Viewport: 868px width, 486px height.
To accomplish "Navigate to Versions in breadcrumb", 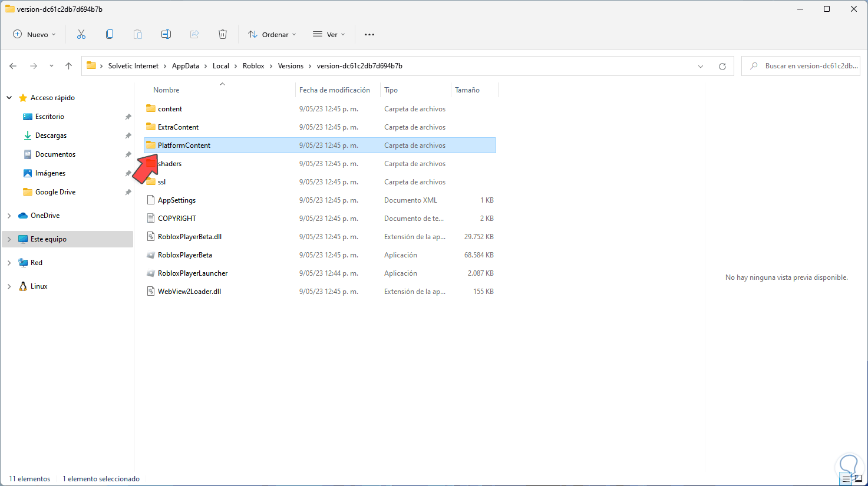I will (291, 66).
